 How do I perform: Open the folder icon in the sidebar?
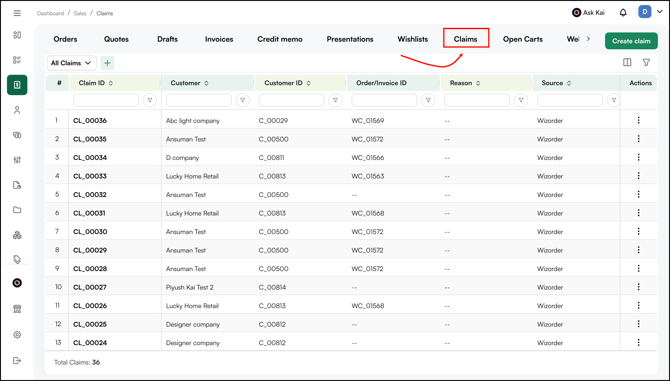tap(17, 210)
